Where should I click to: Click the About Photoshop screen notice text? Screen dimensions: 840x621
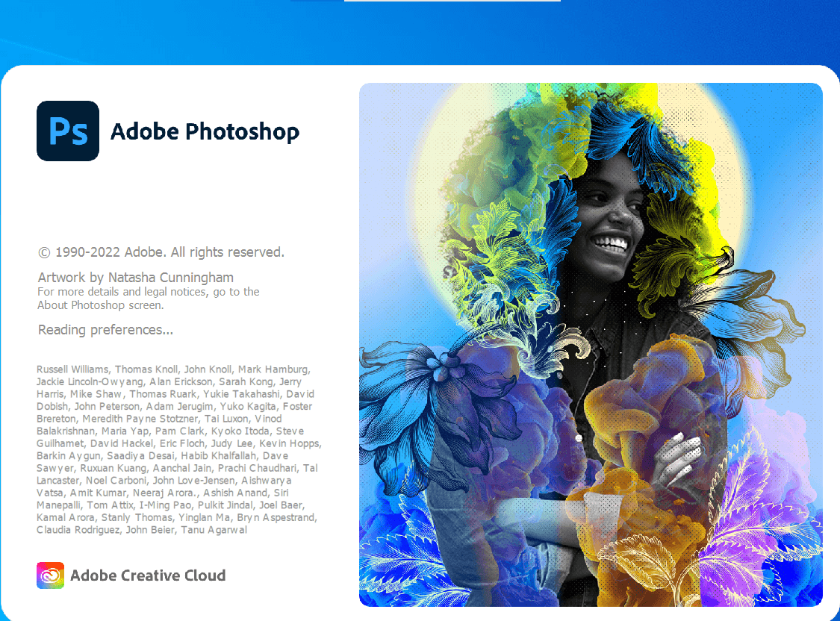(x=149, y=299)
